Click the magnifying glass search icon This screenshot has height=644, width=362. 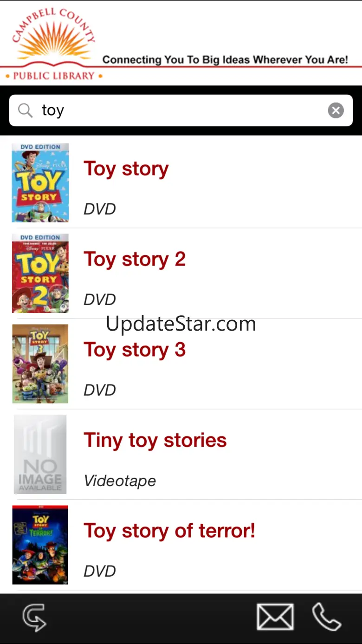coord(25,111)
